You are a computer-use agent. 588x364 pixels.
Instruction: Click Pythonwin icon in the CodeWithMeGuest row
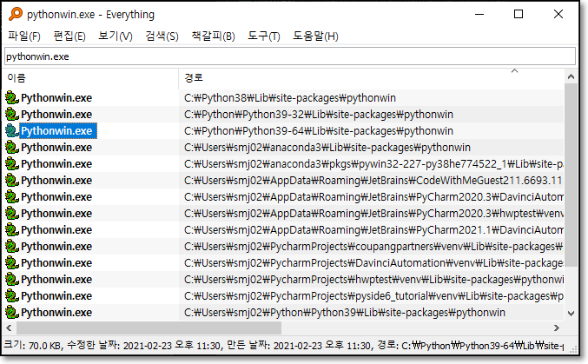12,180
